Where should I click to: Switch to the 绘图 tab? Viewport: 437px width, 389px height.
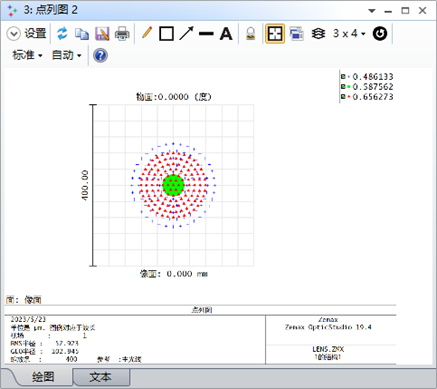(x=43, y=377)
